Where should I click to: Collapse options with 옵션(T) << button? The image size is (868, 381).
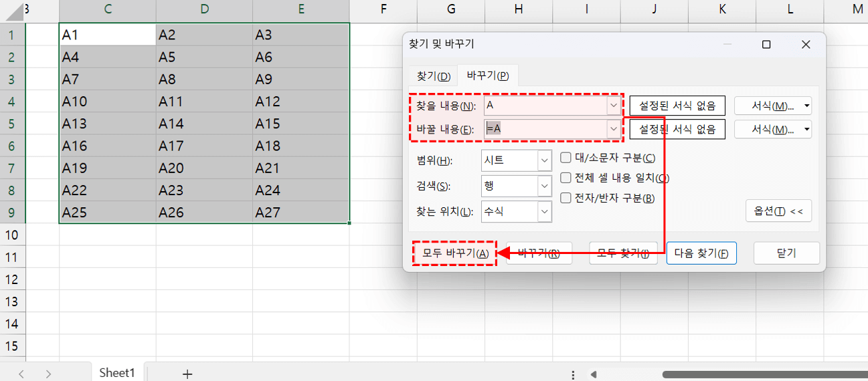tap(778, 211)
